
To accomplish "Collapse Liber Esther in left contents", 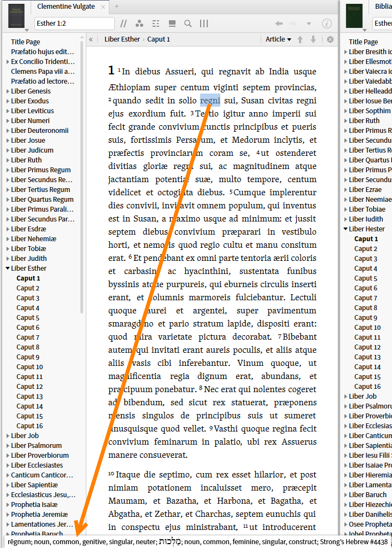I will (x=8, y=269).
